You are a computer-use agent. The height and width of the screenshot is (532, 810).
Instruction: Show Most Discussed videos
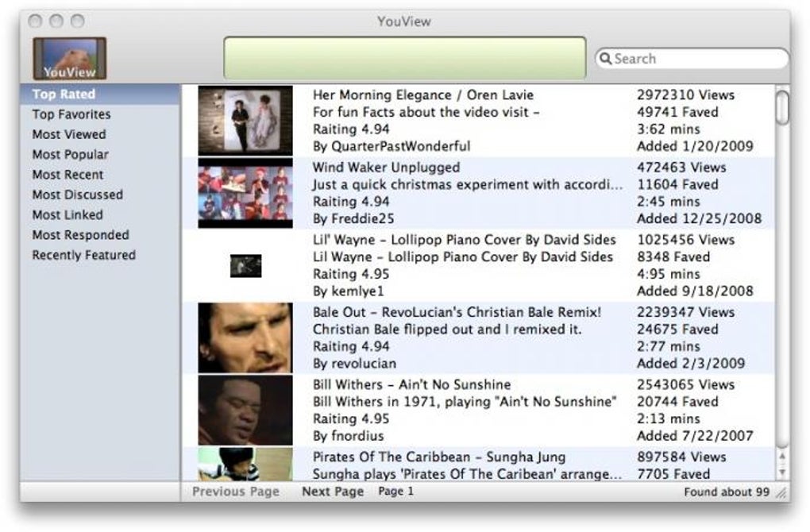pyautogui.click(x=78, y=195)
